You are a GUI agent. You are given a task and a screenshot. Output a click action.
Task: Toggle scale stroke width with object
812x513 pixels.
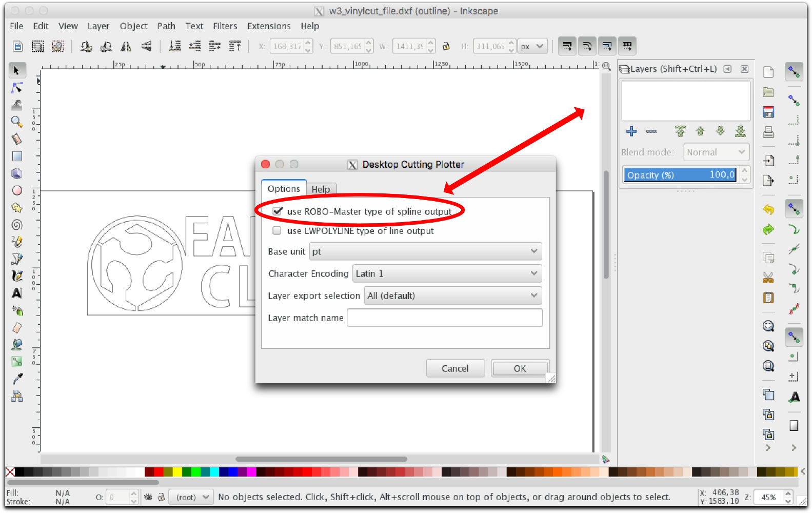pos(567,47)
